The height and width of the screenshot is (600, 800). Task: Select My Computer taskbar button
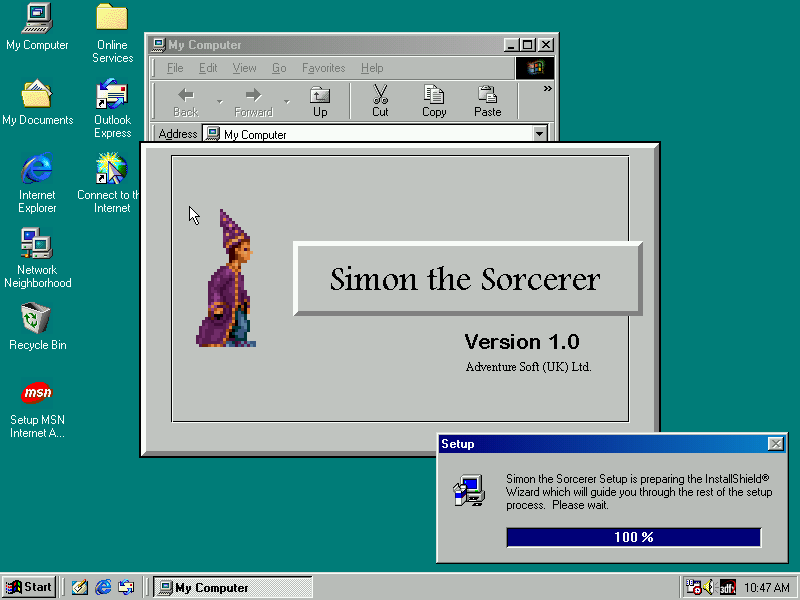(x=232, y=587)
